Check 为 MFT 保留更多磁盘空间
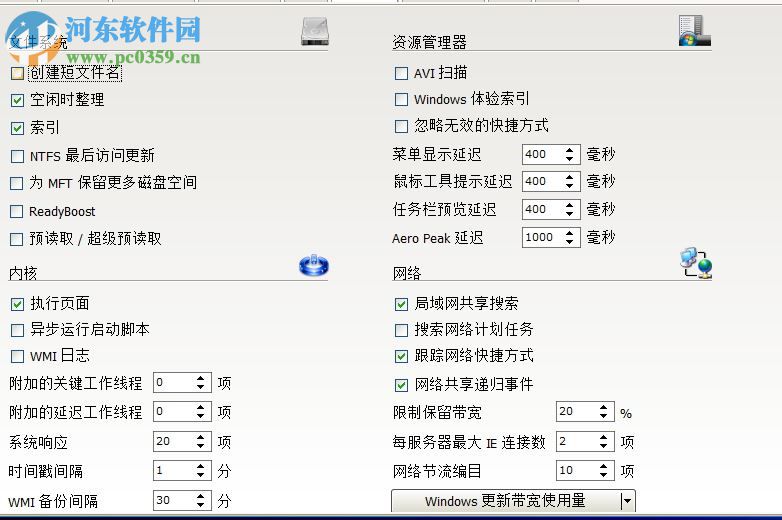This screenshot has height=520, width=782. 17,183
